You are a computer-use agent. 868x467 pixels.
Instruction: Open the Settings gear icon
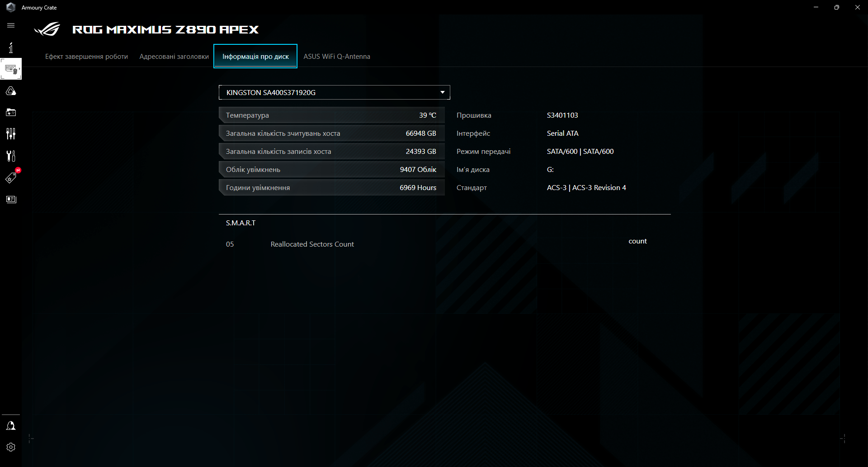pyautogui.click(x=11, y=447)
